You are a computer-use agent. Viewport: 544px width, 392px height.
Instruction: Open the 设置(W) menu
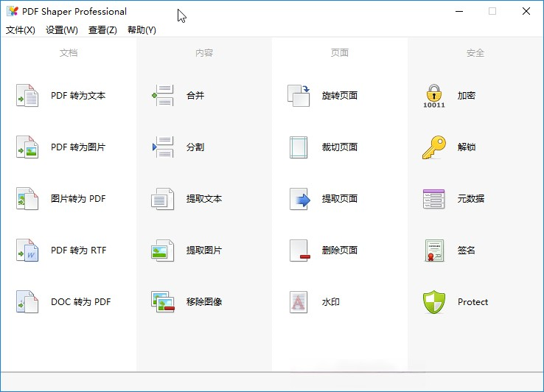[62, 30]
